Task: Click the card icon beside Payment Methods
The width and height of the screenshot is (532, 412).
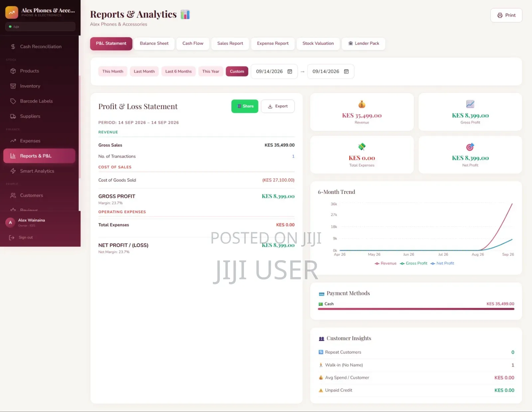Action: pos(321,294)
